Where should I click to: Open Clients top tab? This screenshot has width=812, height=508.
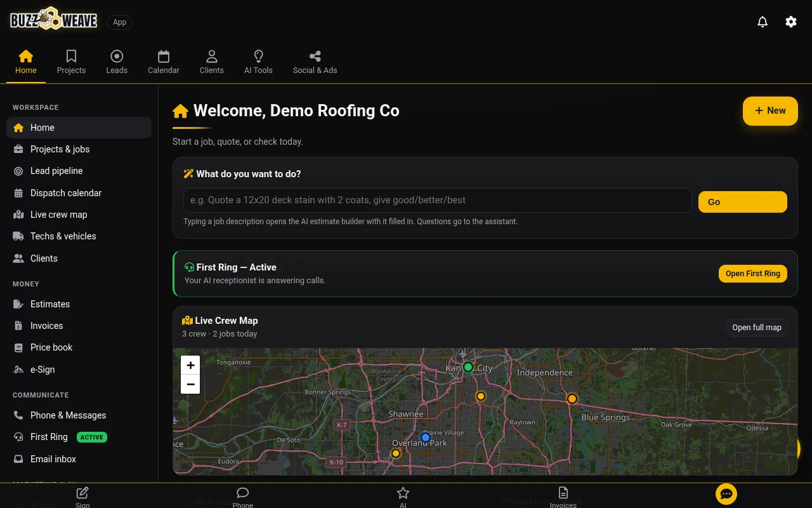[x=212, y=62]
